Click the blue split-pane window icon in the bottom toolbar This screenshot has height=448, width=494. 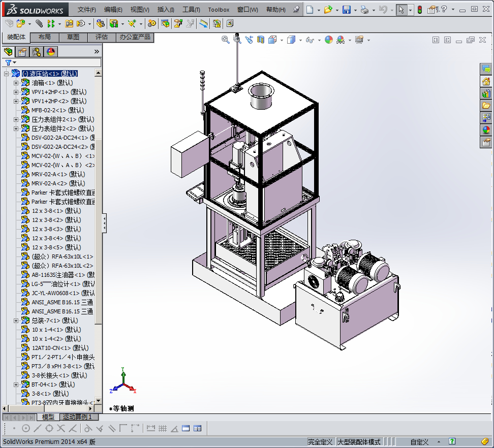[x=198, y=428]
